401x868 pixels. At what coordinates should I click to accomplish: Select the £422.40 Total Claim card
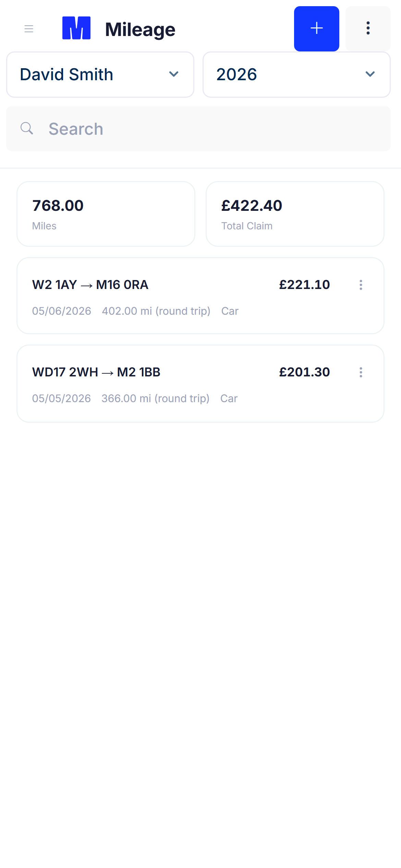coord(295,214)
